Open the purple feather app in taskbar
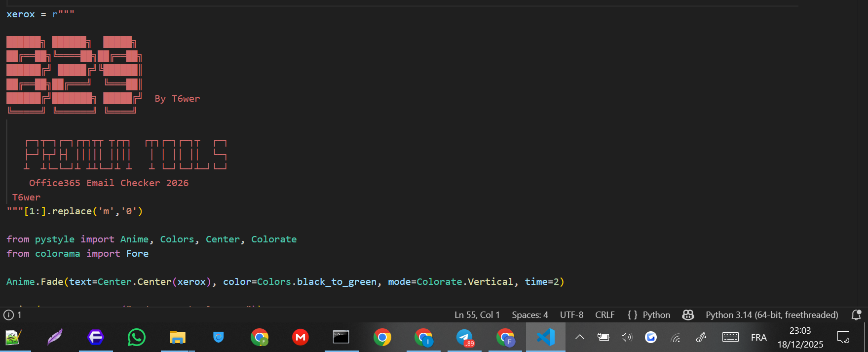 click(55, 338)
